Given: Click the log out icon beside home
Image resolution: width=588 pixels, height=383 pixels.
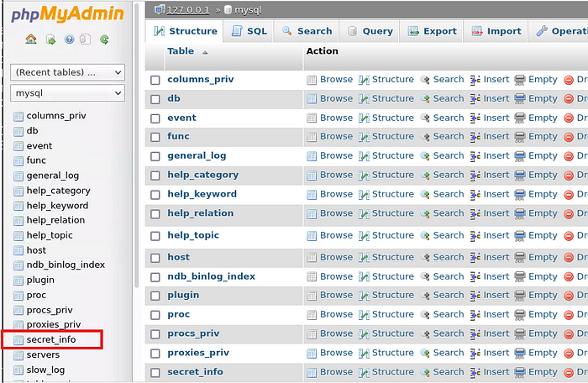Looking at the screenshot, I should pyautogui.click(x=50, y=39).
